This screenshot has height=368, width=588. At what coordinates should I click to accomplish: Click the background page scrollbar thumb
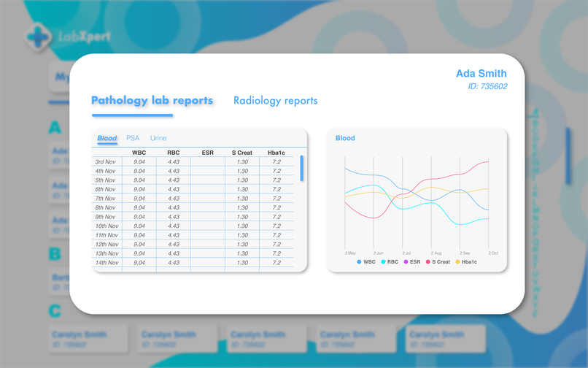[x=568, y=156]
